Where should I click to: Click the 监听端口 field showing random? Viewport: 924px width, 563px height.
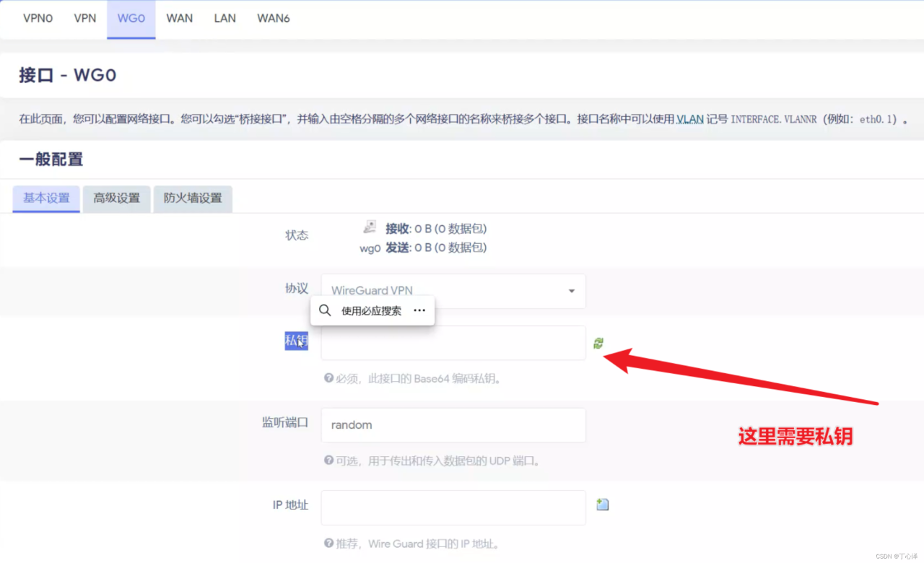(x=453, y=425)
